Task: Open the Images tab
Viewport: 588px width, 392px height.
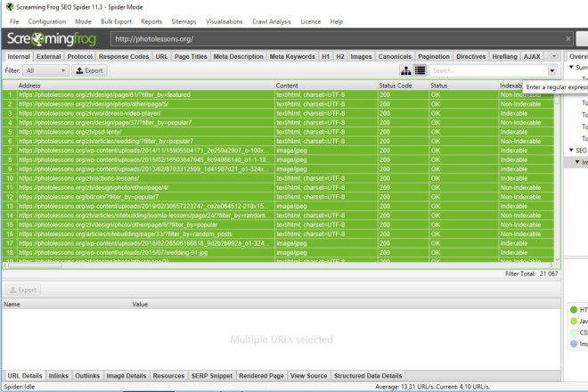Action: [361, 56]
